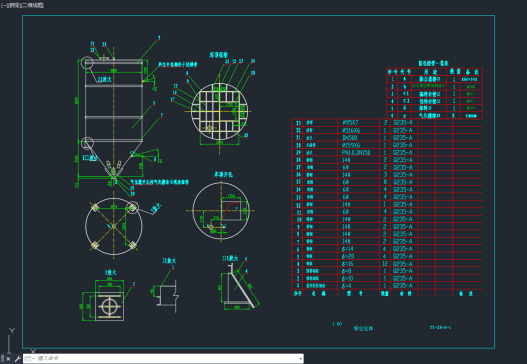Screen dimensions: 527x364
Task: Select the δ=10 thickness cell
Action: coord(348,278)
